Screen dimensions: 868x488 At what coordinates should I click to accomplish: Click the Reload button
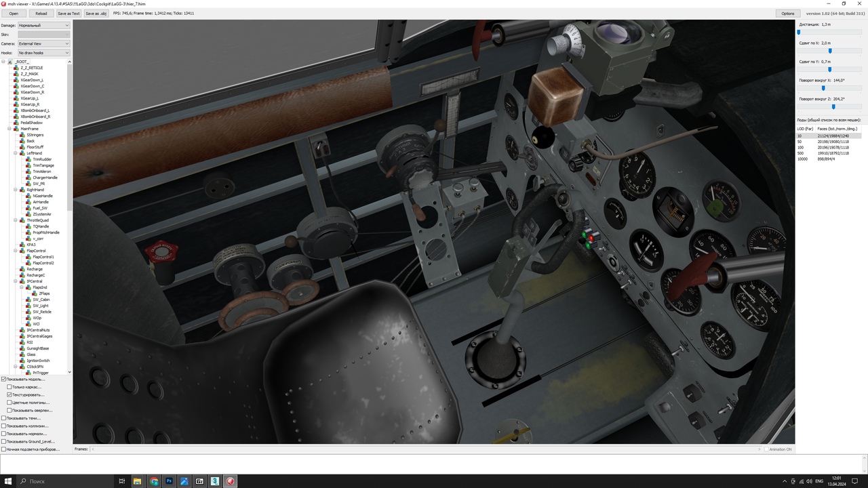pos(41,14)
